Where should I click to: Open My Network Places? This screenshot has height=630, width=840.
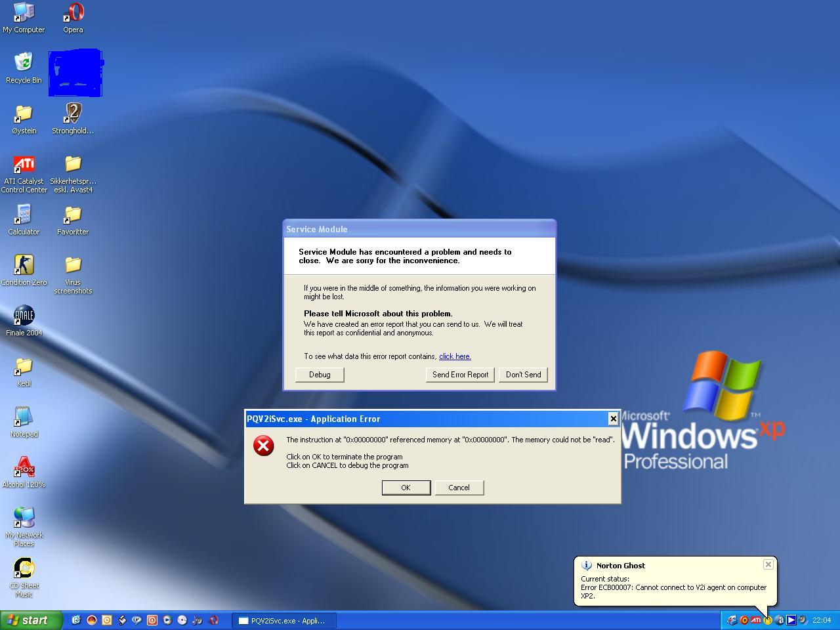pos(24,526)
